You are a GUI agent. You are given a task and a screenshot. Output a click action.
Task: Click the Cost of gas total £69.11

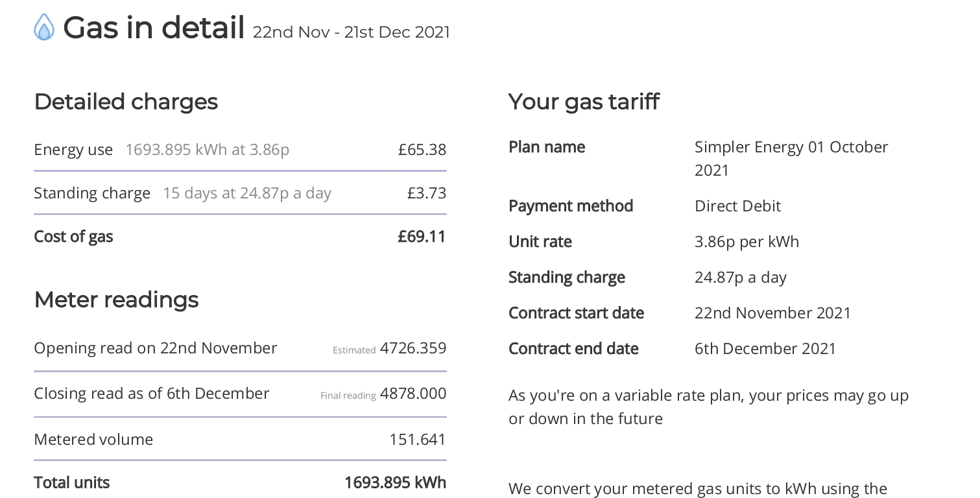[x=422, y=236]
